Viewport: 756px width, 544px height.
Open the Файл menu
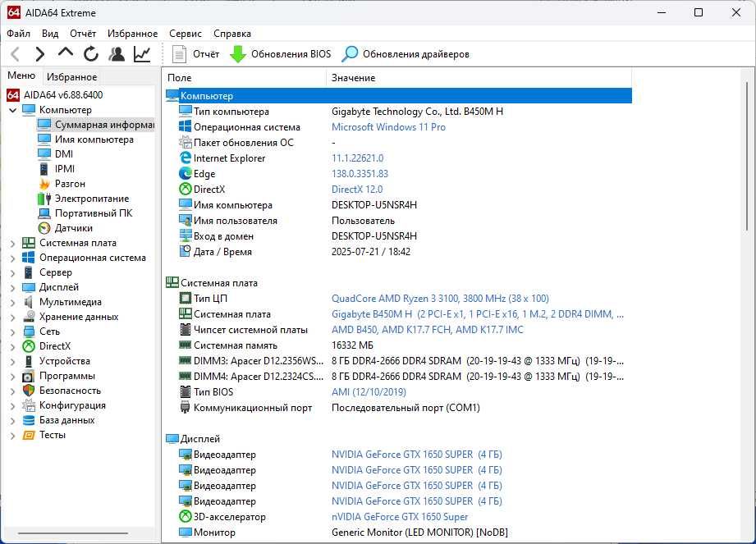coord(18,34)
